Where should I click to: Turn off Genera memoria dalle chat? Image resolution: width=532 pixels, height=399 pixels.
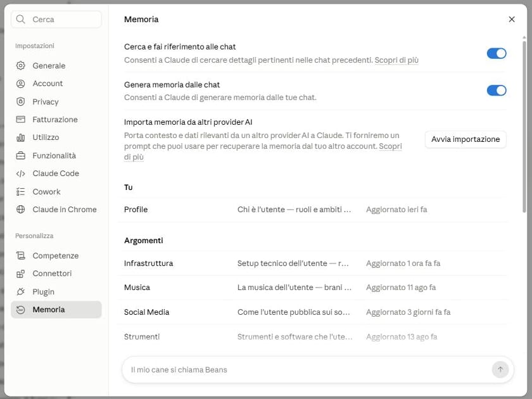497,90
